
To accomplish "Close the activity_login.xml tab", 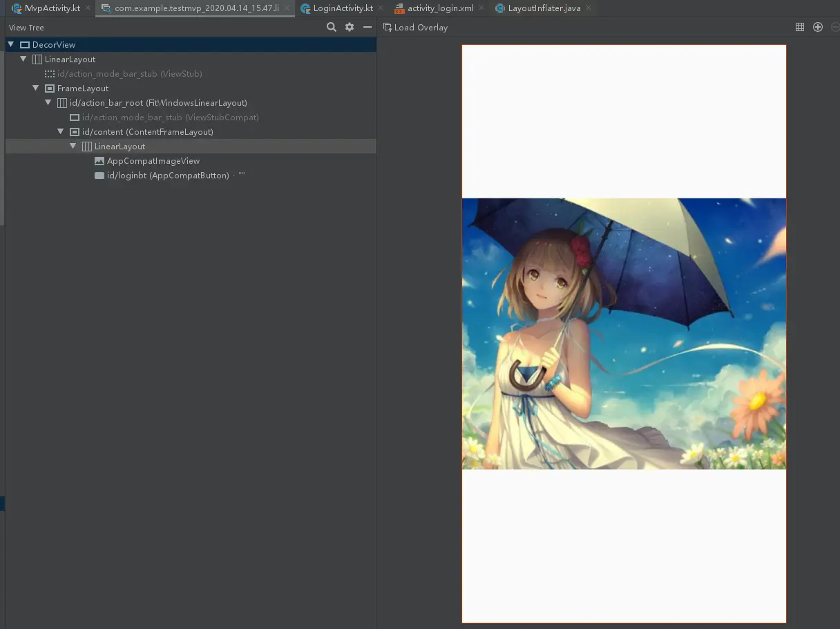I will point(481,8).
